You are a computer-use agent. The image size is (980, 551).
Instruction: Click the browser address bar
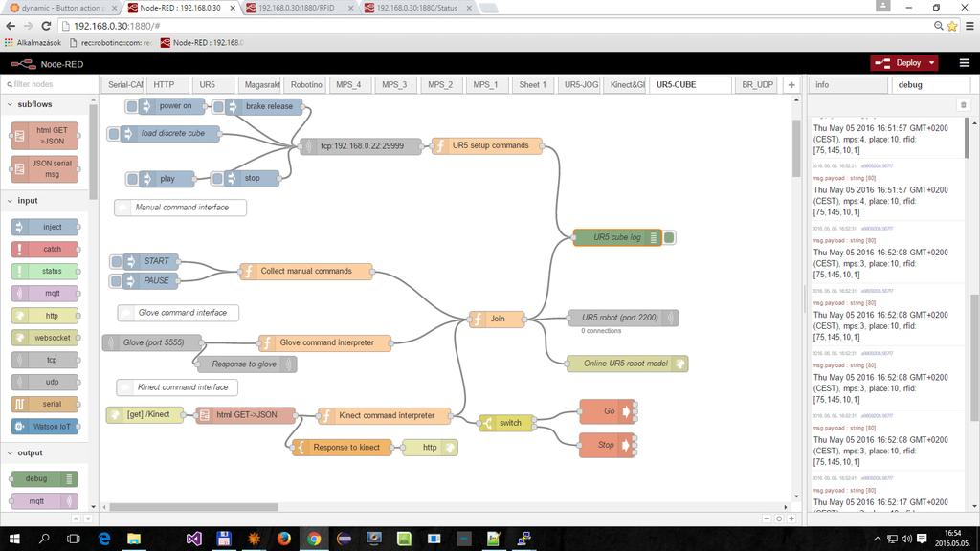click(494, 26)
